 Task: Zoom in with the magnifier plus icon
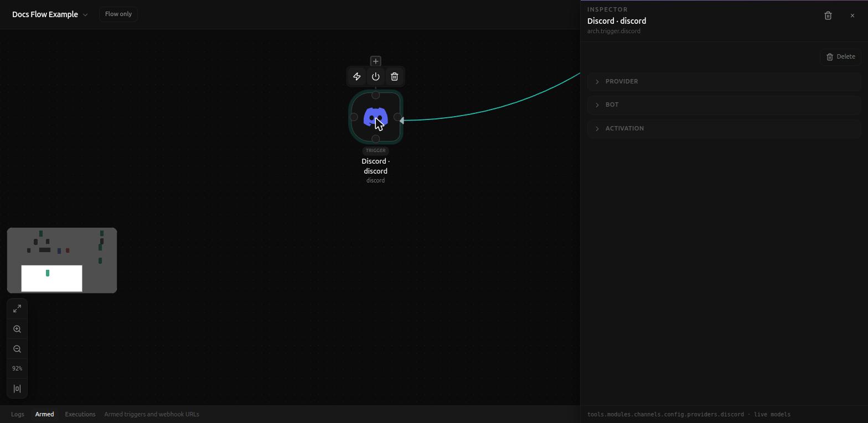point(17,329)
